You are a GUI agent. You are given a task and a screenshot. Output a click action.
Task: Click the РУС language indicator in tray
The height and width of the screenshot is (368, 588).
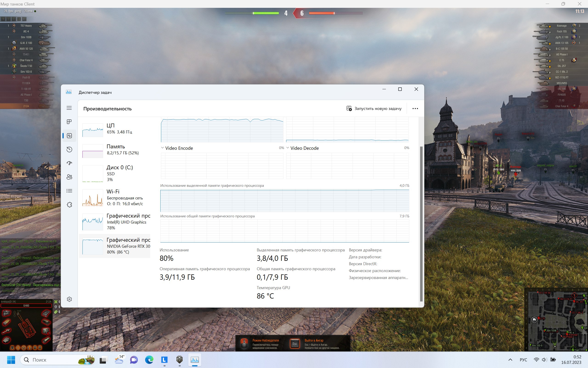(523, 360)
